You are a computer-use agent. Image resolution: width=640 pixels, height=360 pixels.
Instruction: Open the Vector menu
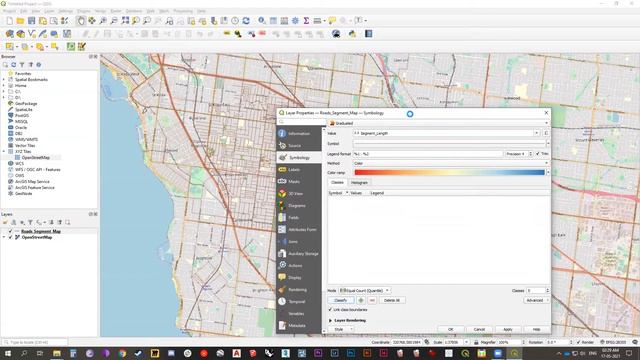tap(100, 11)
